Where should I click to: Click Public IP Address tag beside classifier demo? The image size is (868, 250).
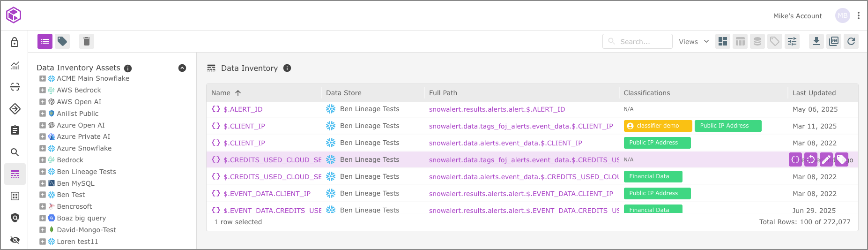(728, 126)
